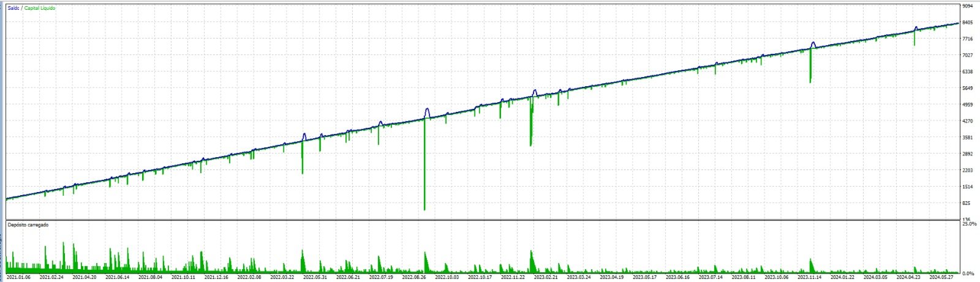Viewport: 980px width, 282px height.
Task: Select the 1514 y-axis value
Action: coord(968,187)
